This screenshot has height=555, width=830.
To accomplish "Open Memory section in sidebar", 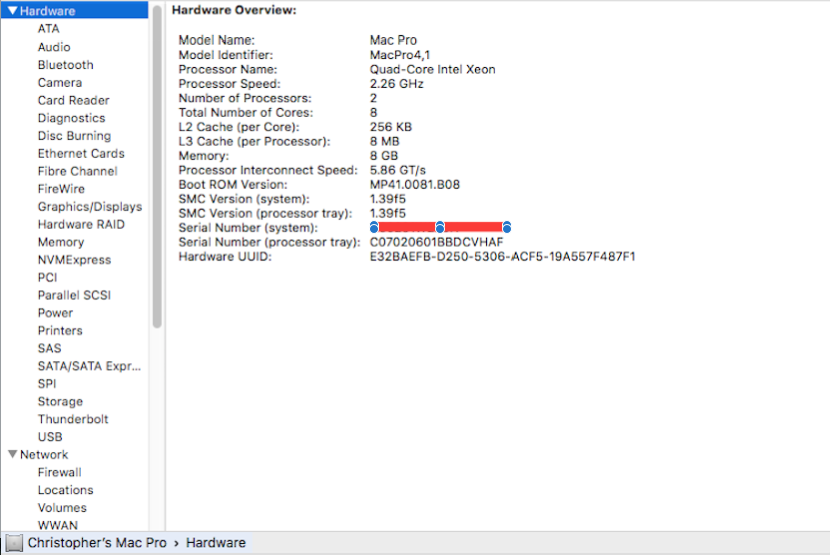I will (x=61, y=242).
